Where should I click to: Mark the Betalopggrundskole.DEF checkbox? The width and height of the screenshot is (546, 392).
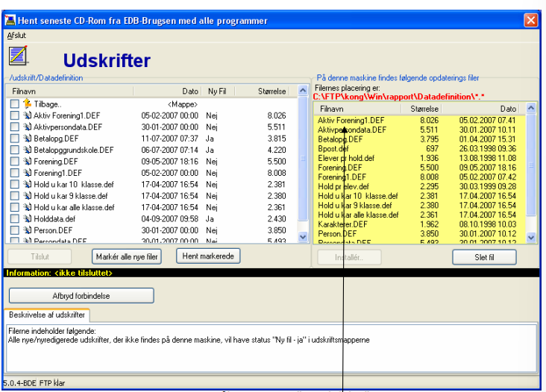tap(15, 150)
